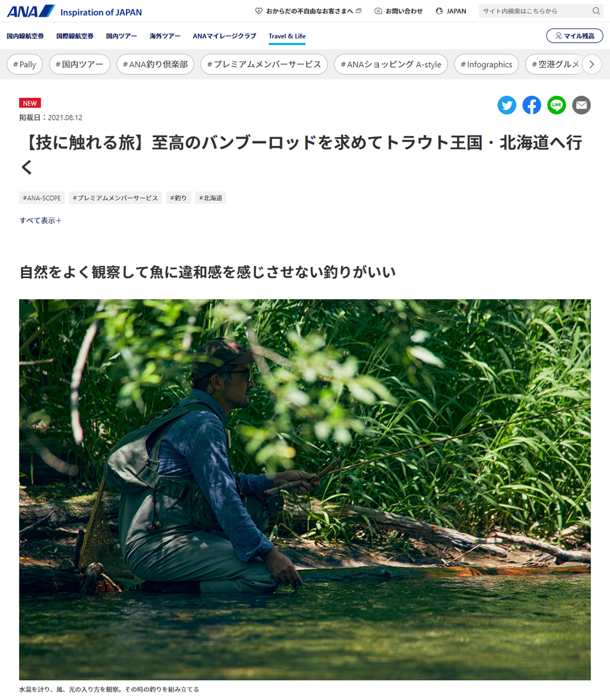Viewport: 610px width, 700px height.
Task: Share article by email icon
Action: 582,105
